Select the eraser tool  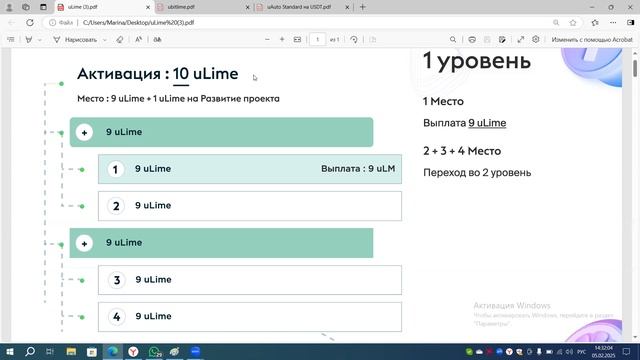point(120,40)
